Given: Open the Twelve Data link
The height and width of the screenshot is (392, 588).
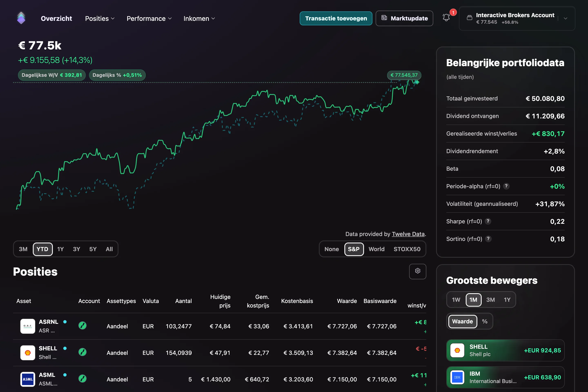Looking at the screenshot, I should pos(408,234).
